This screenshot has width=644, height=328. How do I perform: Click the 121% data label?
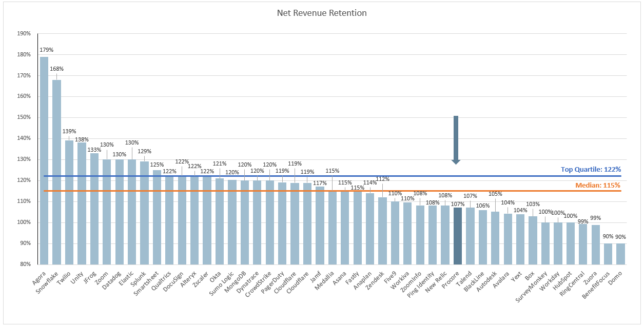click(x=220, y=163)
